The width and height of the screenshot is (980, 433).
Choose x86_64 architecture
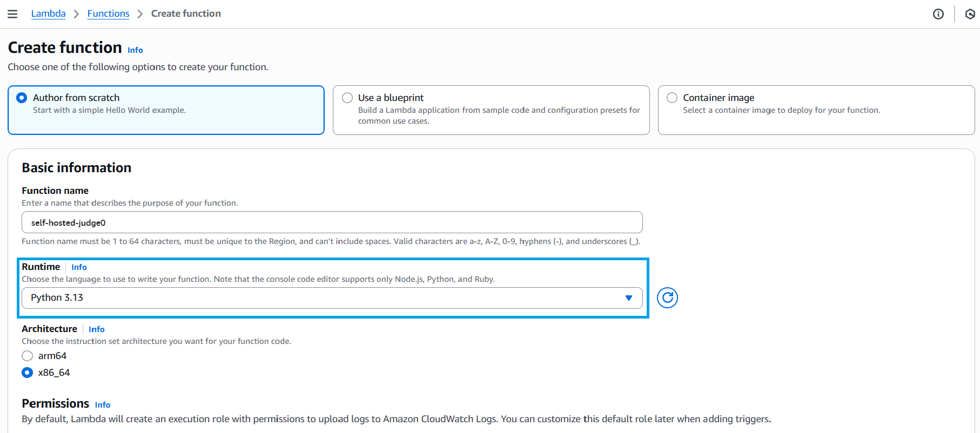pos(27,373)
